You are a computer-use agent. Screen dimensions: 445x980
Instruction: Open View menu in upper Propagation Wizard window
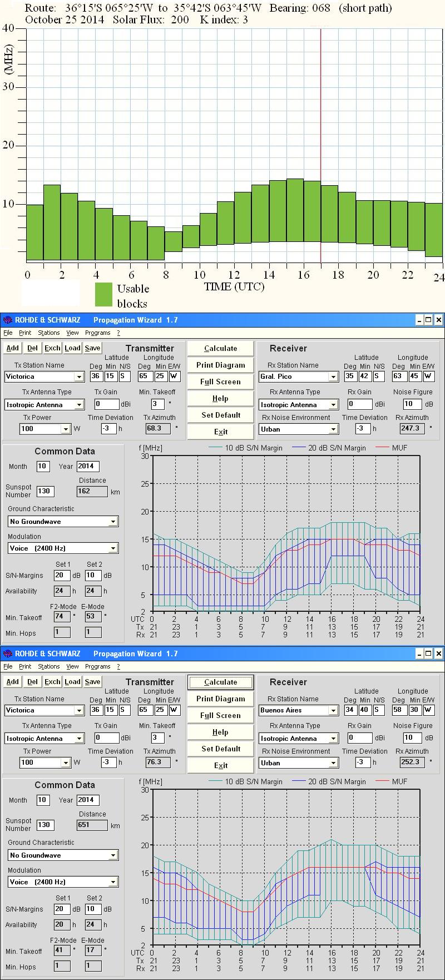click(x=72, y=333)
